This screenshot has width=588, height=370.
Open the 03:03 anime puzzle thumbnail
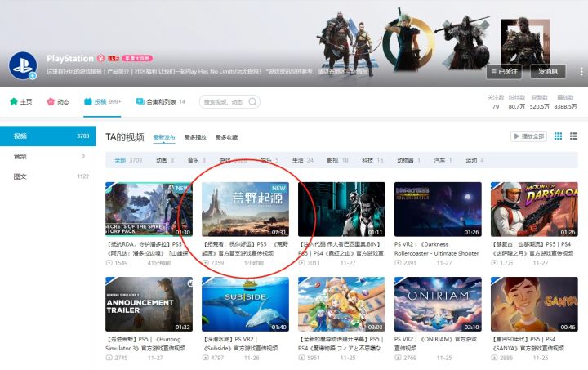coord(341,304)
